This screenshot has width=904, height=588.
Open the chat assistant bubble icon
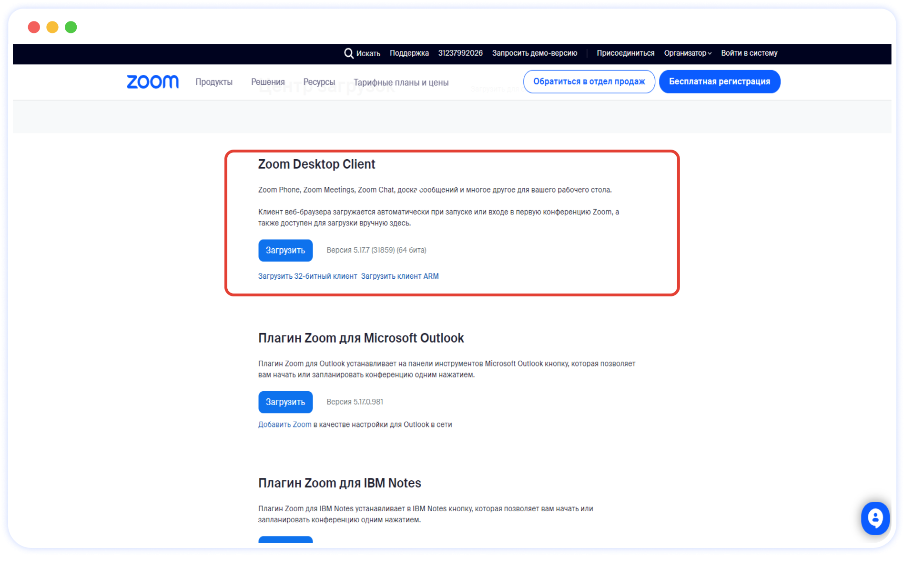(x=875, y=518)
